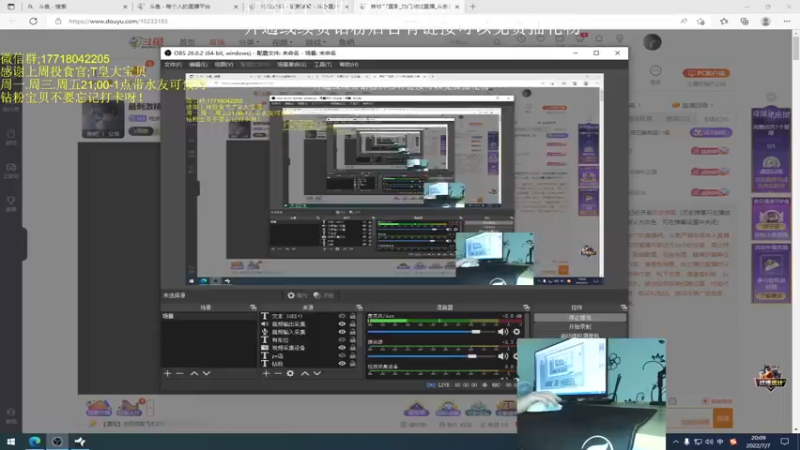Click the 开始录制 button in OBS Controls
Viewport: 800px width, 450px height.
(580, 327)
